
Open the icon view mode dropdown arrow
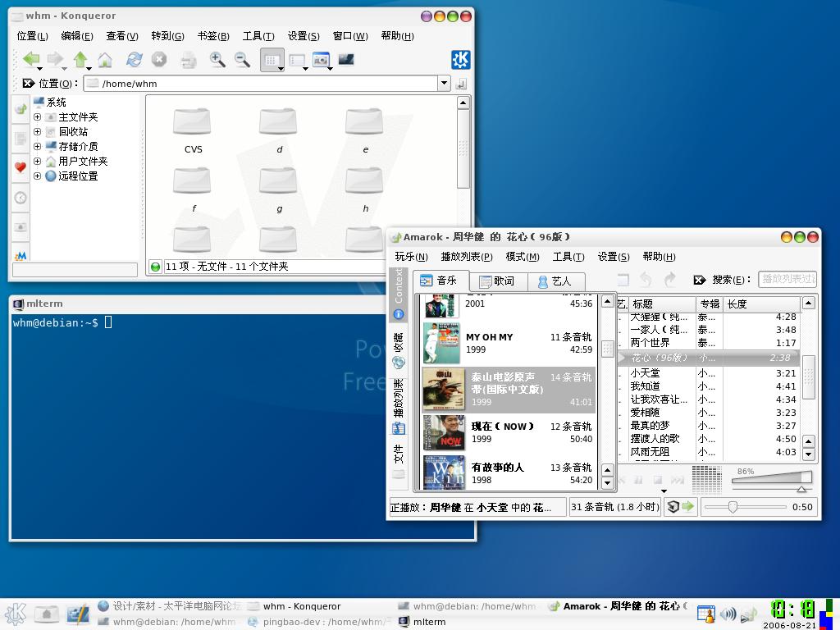pyautogui.click(x=281, y=69)
